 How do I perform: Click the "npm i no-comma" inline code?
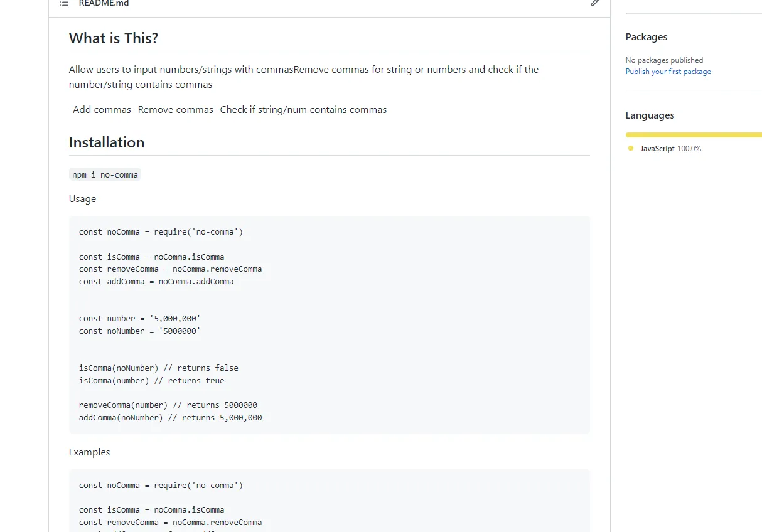105,175
